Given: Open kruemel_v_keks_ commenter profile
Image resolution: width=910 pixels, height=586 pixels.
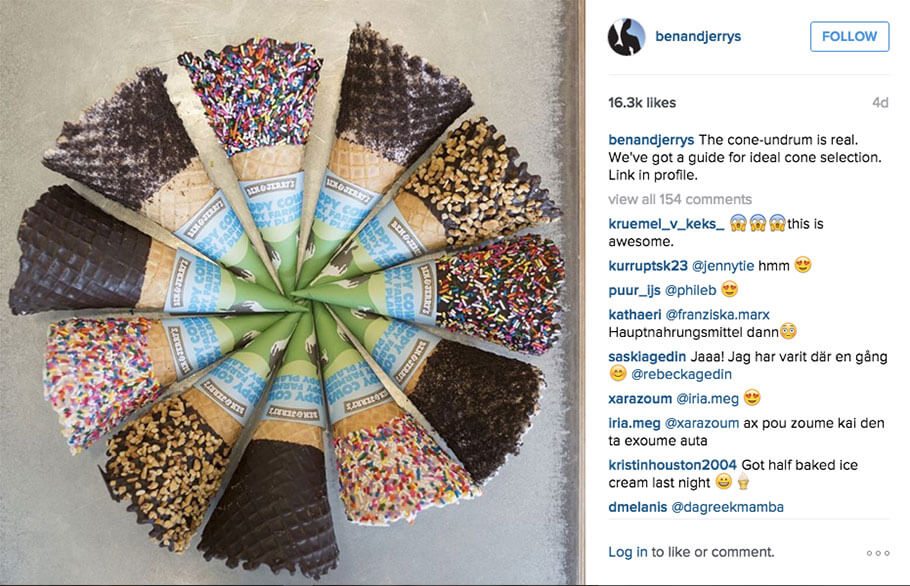Looking at the screenshot, I should [666, 223].
